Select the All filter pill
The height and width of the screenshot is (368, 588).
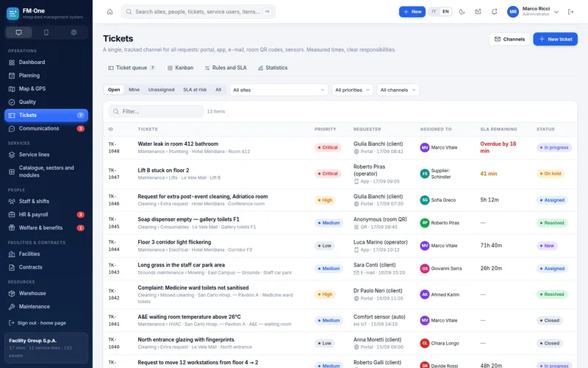[x=218, y=90]
